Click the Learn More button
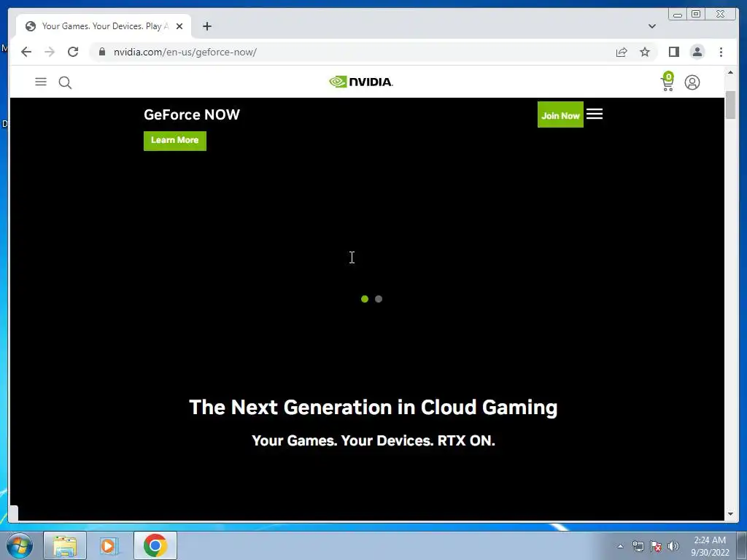 tap(175, 141)
